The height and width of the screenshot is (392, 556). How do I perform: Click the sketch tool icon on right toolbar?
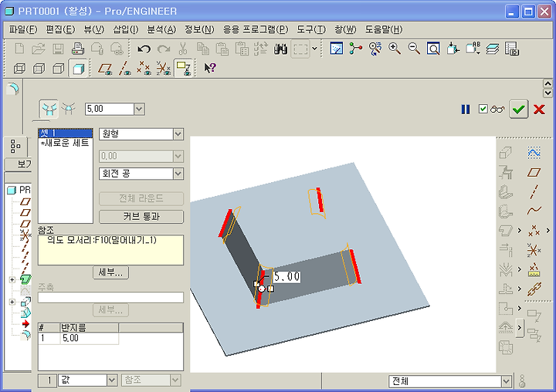(534, 153)
